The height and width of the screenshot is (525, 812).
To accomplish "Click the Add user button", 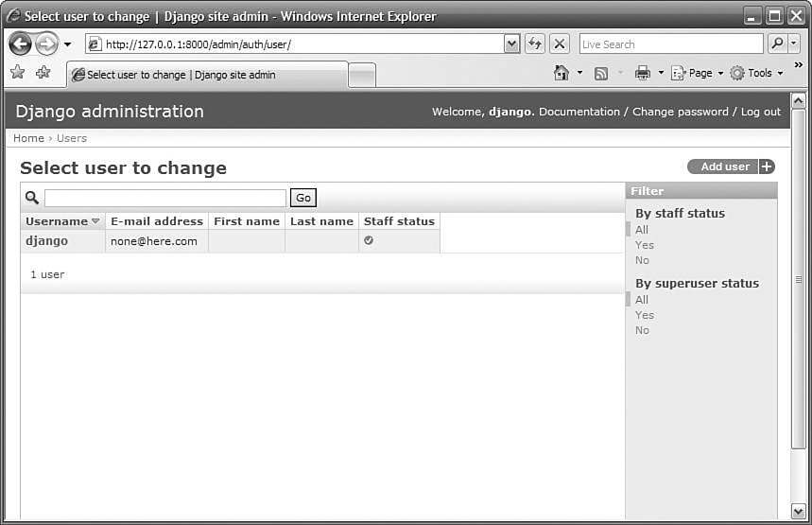I will pyautogui.click(x=731, y=166).
